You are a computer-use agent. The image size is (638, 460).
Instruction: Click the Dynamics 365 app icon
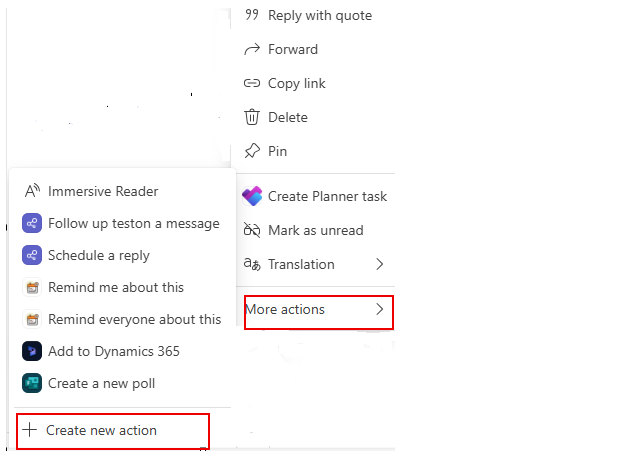tap(32, 351)
